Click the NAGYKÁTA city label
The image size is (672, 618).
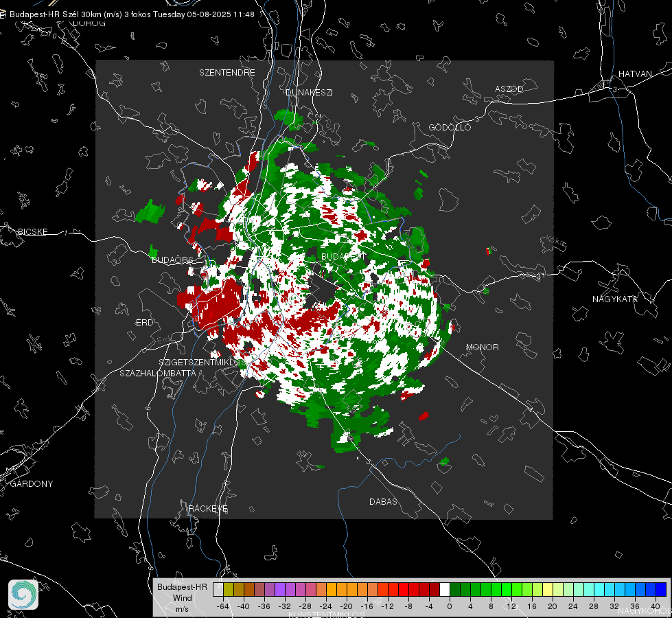tap(615, 299)
